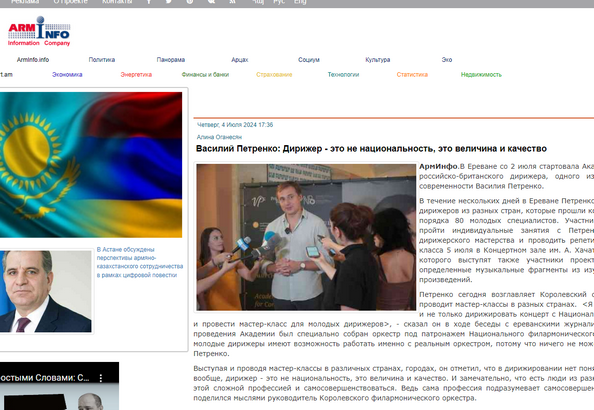The height and width of the screenshot is (410, 594).
Task: Go to the Арцах section
Action: tap(240, 59)
